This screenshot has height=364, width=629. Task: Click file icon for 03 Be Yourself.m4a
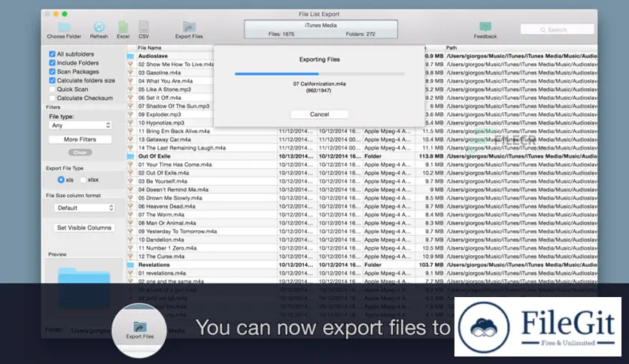pyautogui.click(x=131, y=181)
